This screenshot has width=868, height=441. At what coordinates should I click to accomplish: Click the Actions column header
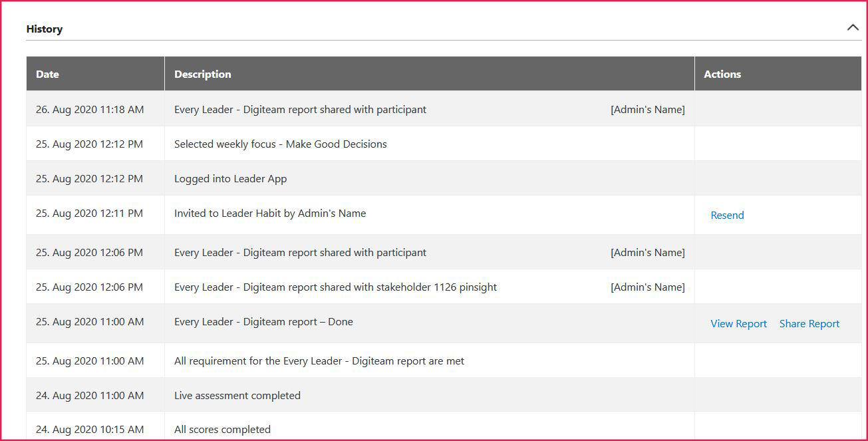pos(722,74)
